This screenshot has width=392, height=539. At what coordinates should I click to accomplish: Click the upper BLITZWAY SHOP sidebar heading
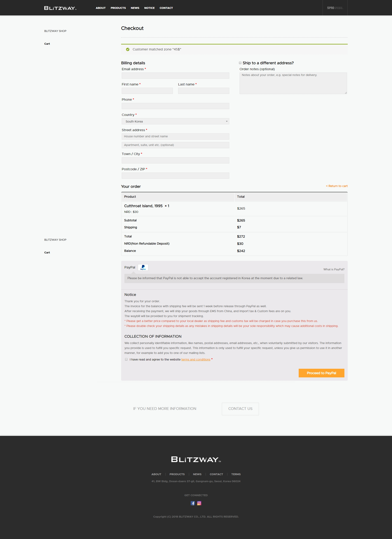[x=55, y=31]
